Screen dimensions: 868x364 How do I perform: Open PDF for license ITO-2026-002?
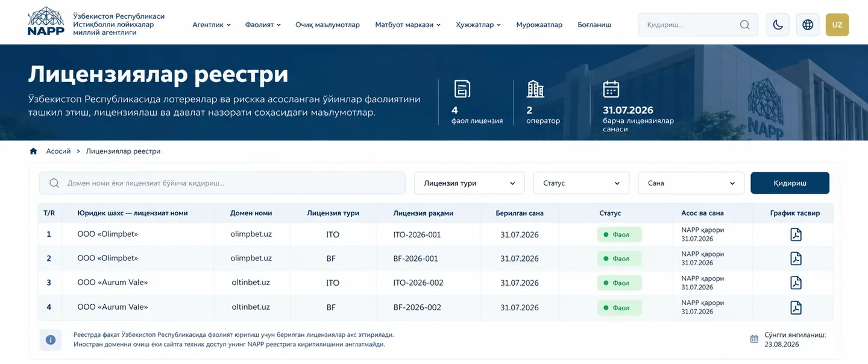click(796, 283)
